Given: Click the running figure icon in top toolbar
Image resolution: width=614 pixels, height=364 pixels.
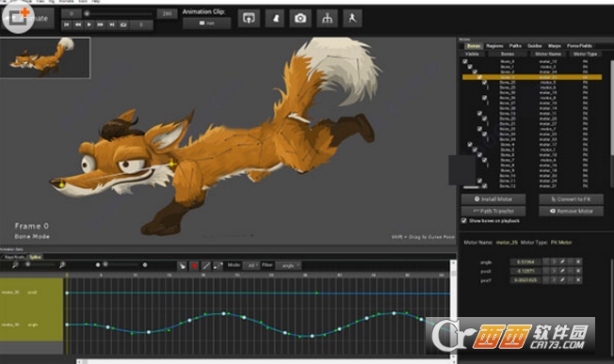Looking at the screenshot, I should tap(352, 18).
